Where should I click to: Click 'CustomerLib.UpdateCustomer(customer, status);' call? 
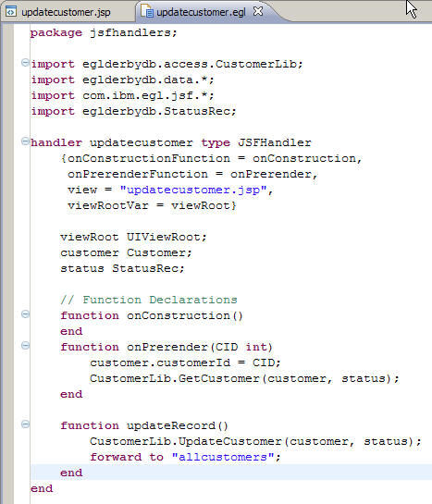[255, 442]
